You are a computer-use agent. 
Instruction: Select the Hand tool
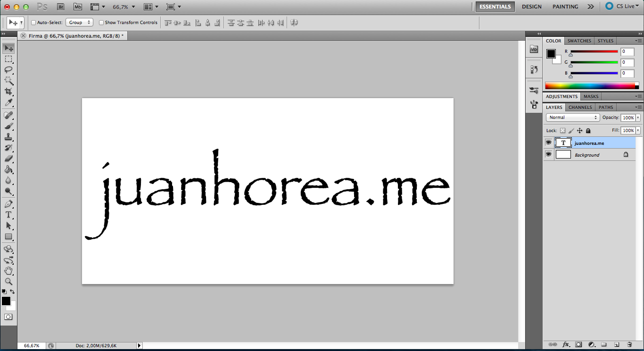coord(8,271)
